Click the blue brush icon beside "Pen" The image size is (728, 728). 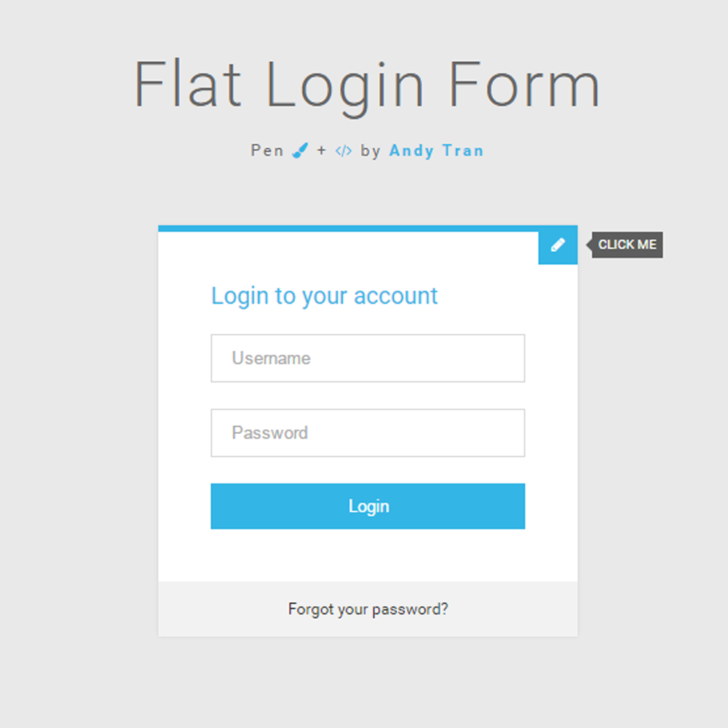point(299,150)
